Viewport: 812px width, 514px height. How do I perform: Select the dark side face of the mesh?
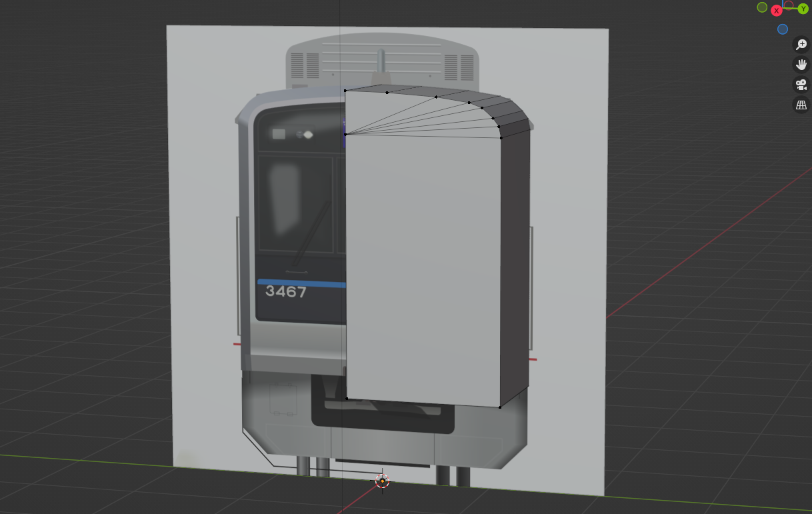click(x=515, y=267)
